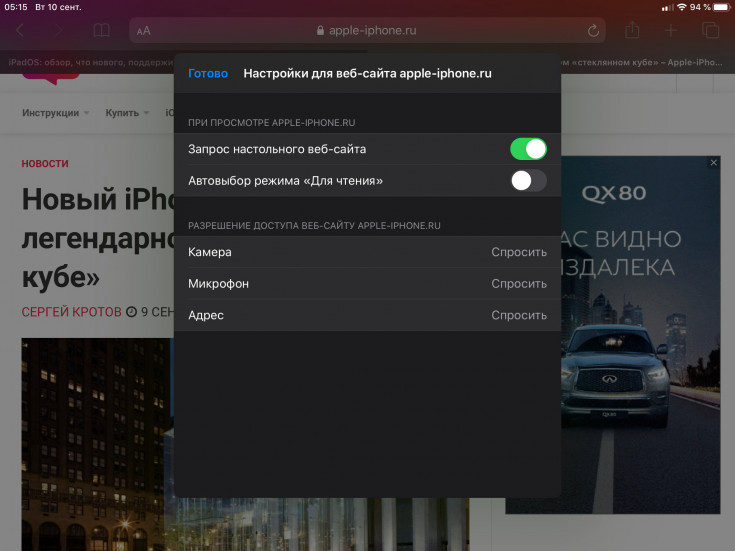This screenshot has width=735, height=551.
Task: Tap the lock icon in the address bar
Action: 320,31
